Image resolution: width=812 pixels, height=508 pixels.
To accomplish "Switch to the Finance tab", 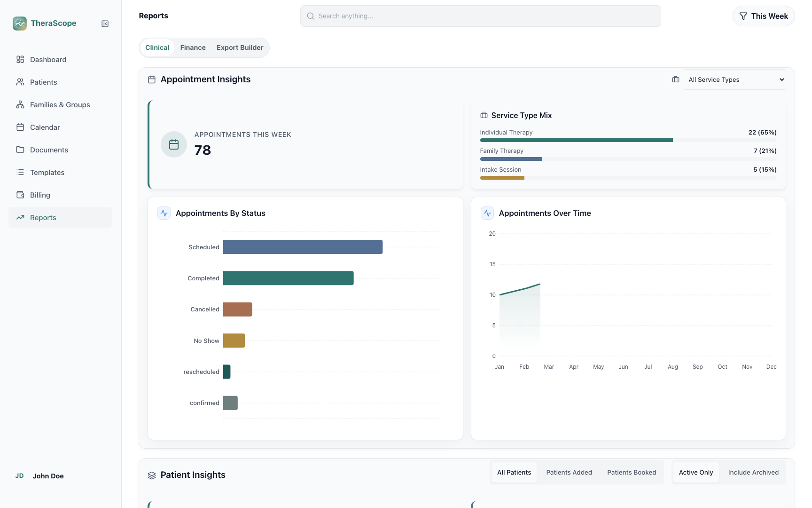I will click(x=193, y=48).
